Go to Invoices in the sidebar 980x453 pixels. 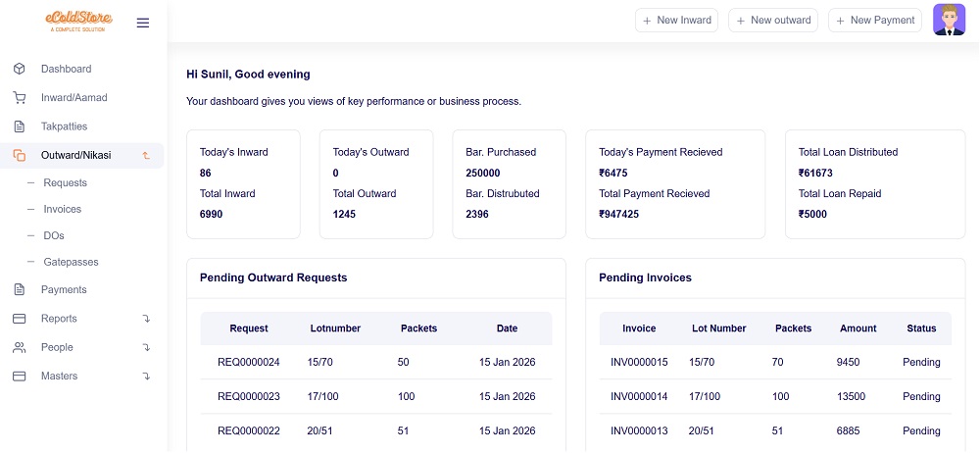[62, 210]
